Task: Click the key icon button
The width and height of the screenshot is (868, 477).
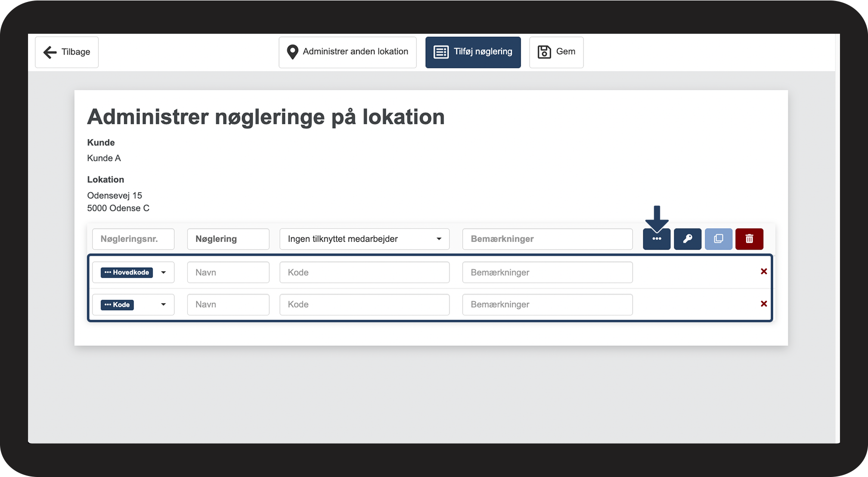Action: click(687, 239)
